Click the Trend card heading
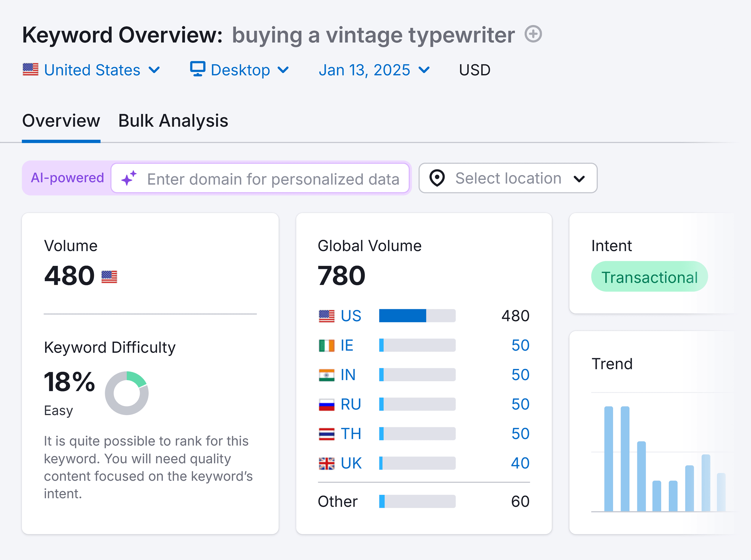Screen dimensions: 751x560 (x=612, y=364)
